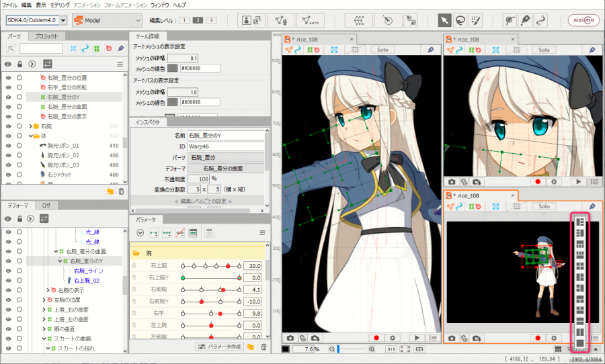Select the arrow selection tool
Viewport: 605px width, 364px height.
point(444,20)
